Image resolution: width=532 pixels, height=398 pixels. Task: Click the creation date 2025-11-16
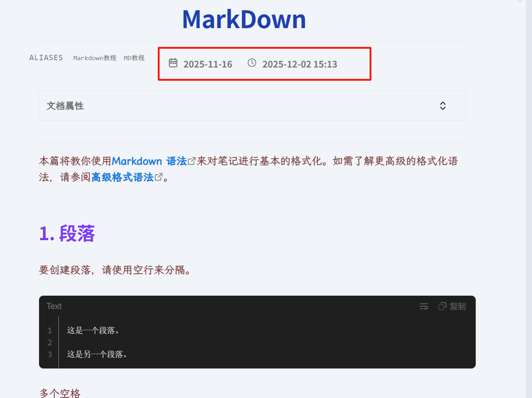[x=208, y=64]
